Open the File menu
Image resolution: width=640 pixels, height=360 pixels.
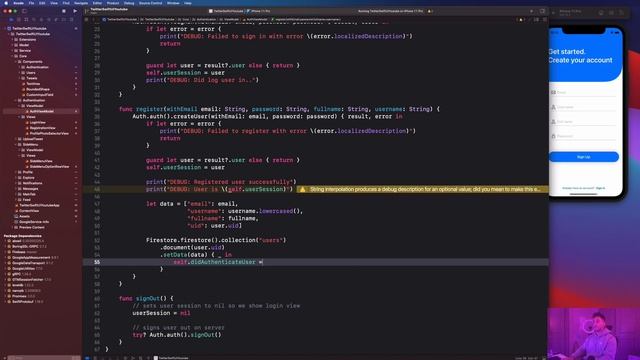[31, 3]
